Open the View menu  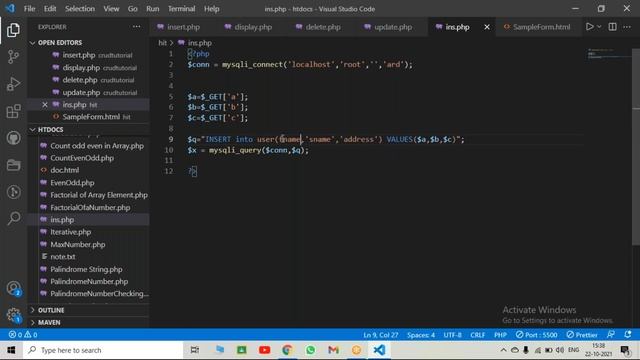pos(111,9)
